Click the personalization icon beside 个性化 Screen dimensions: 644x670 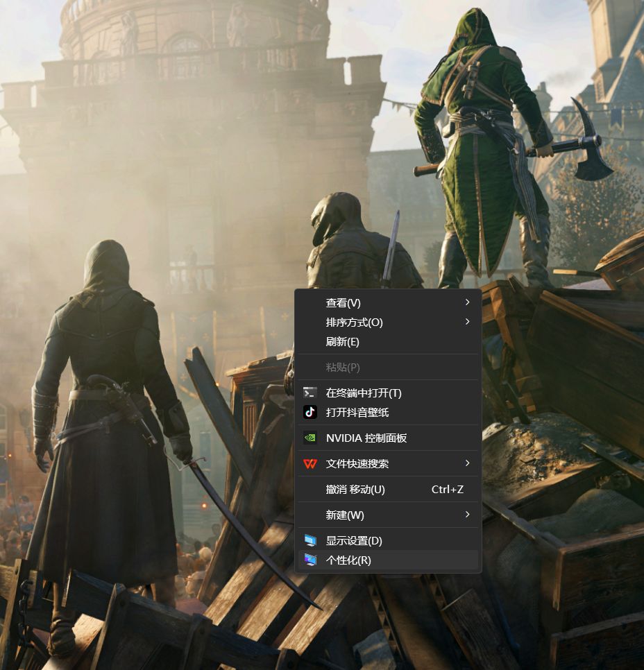[310, 560]
